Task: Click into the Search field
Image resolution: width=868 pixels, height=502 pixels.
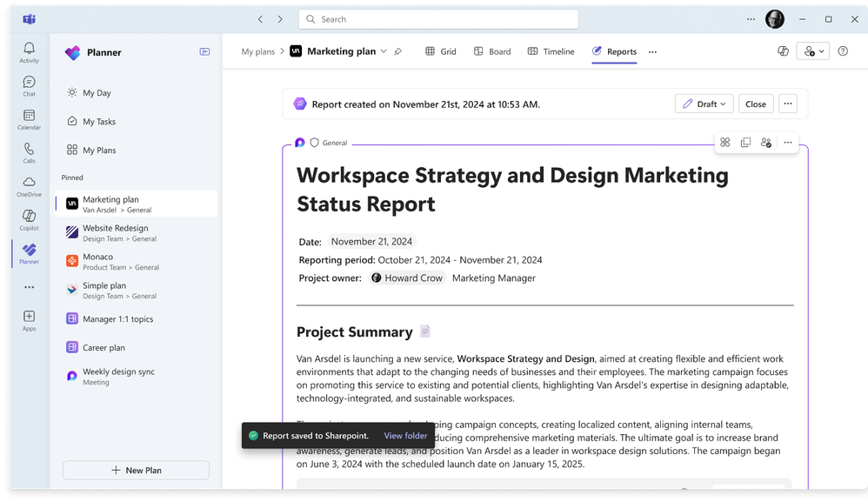Action: (438, 19)
